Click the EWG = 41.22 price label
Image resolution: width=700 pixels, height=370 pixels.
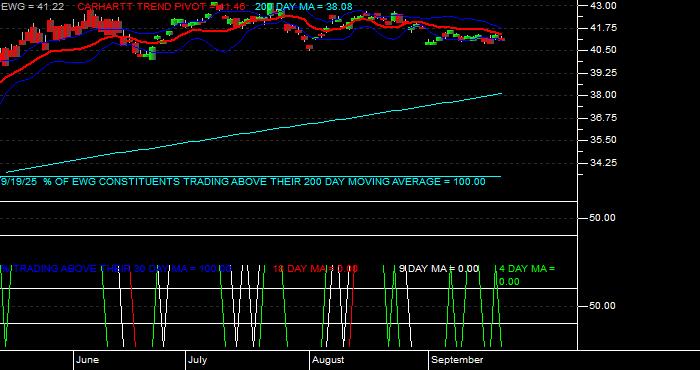(33, 7)
